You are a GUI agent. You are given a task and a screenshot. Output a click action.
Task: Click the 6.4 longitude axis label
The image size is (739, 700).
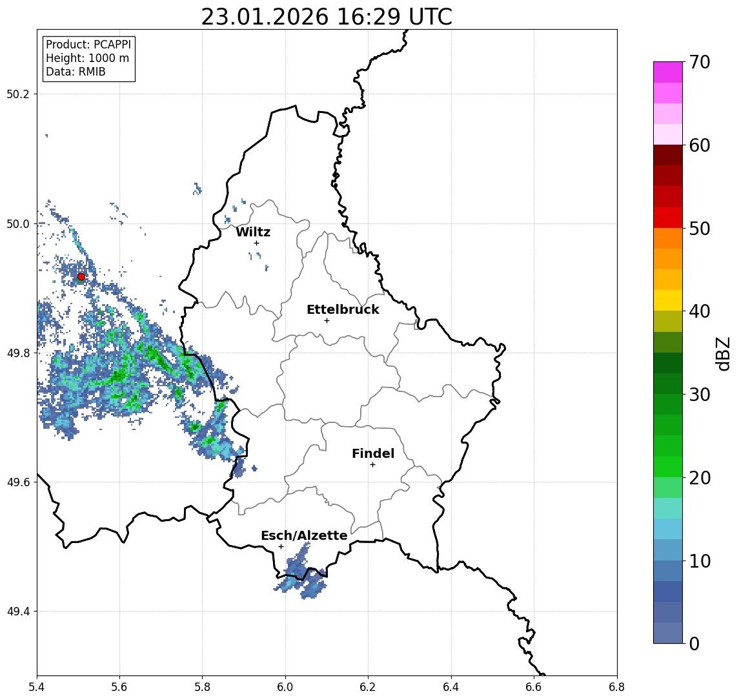[451, 687]
